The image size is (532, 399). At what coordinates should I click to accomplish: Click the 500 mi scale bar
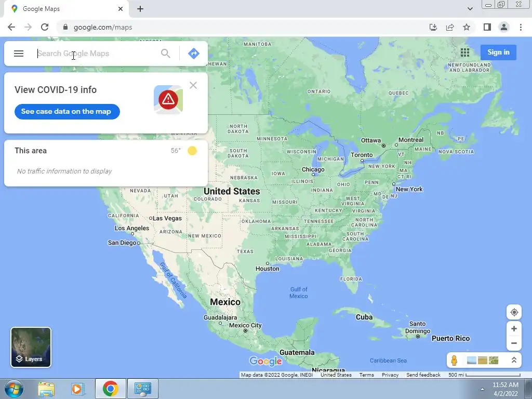(484, 375)
